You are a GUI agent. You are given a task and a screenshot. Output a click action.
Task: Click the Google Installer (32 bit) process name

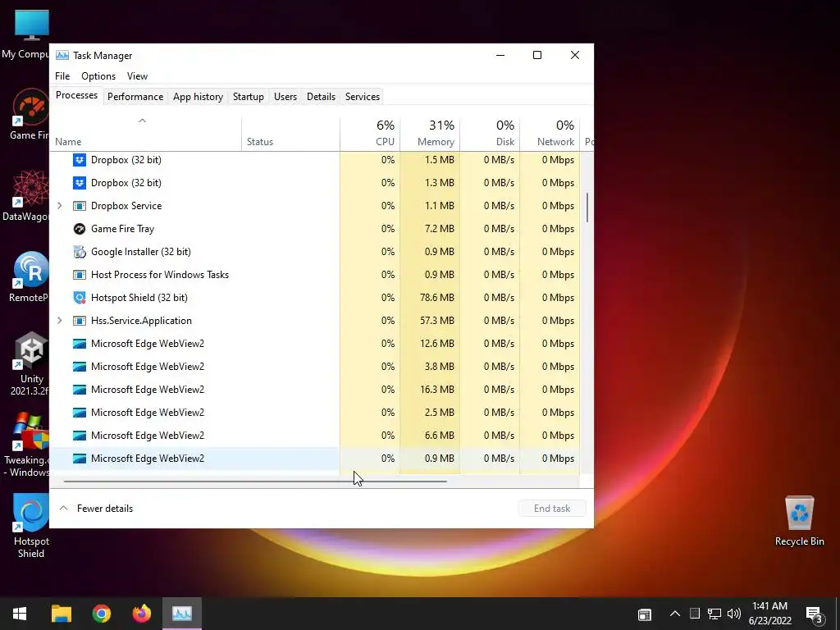pyautogui.click(x=141, y=252)
